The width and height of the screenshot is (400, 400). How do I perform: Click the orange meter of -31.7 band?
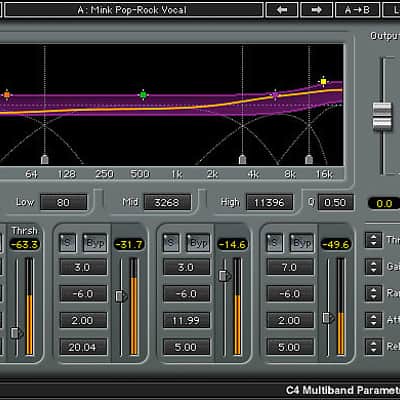134,306
